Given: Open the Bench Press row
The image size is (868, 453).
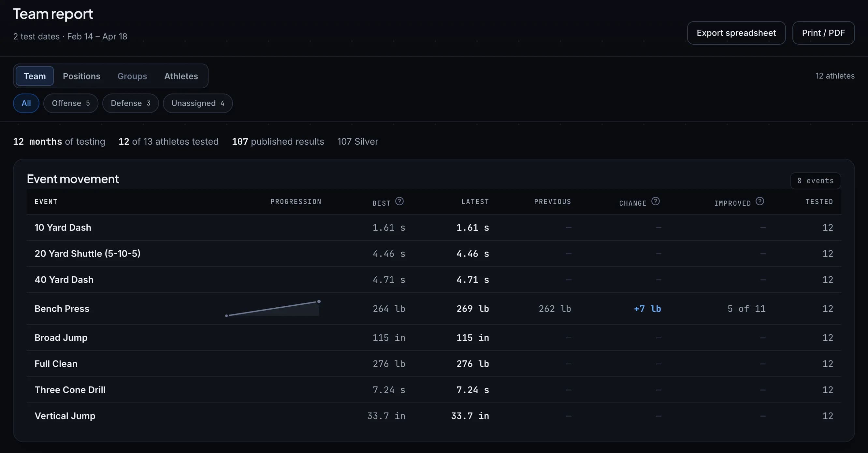Looking at the screenshot, I should coord(434,308).
